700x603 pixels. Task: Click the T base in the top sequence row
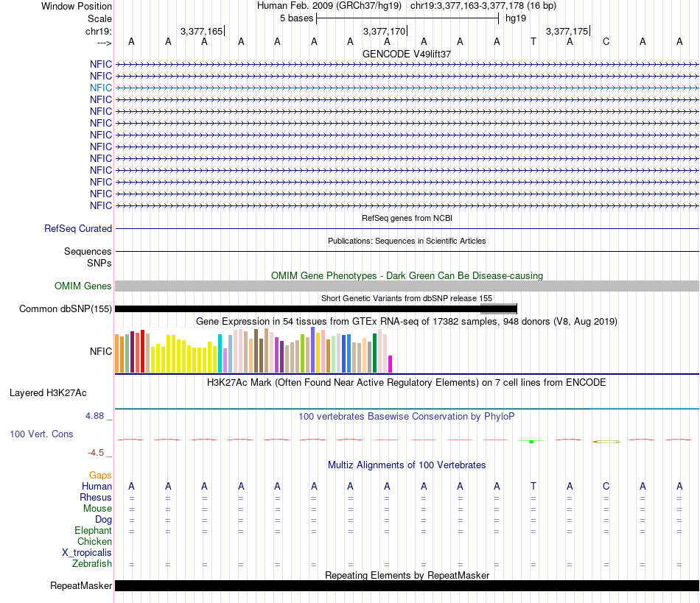tap(533, 41)
